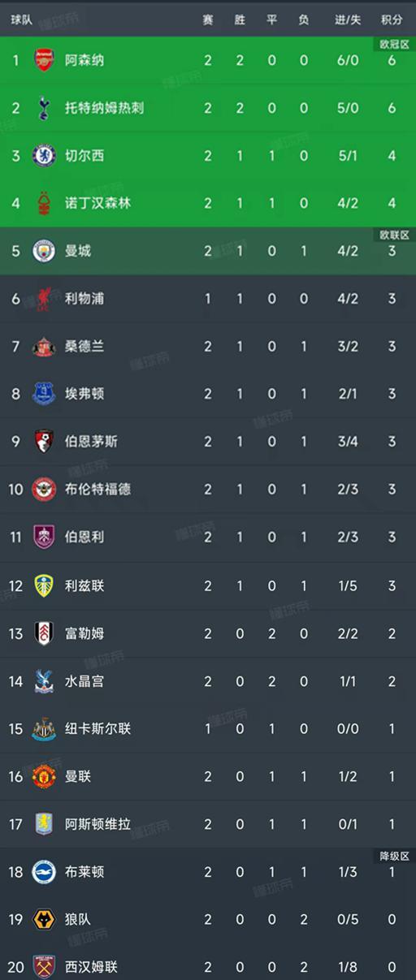Click the 积分 column header
416x980 pixels.
(392, 19)
